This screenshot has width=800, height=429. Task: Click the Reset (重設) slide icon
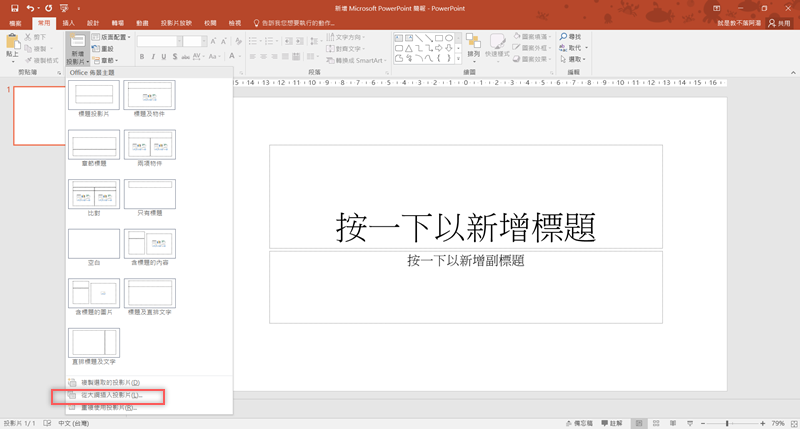click(97, 48)
